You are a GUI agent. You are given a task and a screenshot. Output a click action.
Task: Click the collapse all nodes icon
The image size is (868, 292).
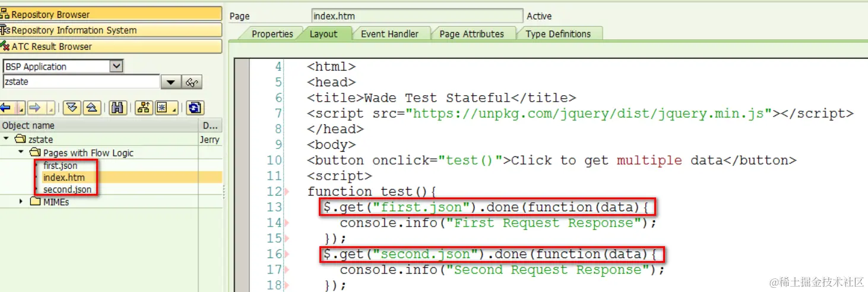(x=91, y=108)
